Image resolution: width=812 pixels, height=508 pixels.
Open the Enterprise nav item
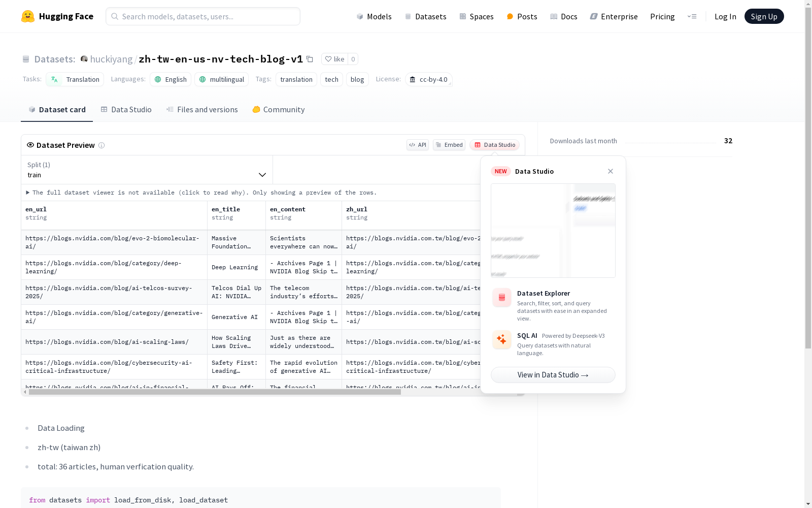[x=614, y=16]
